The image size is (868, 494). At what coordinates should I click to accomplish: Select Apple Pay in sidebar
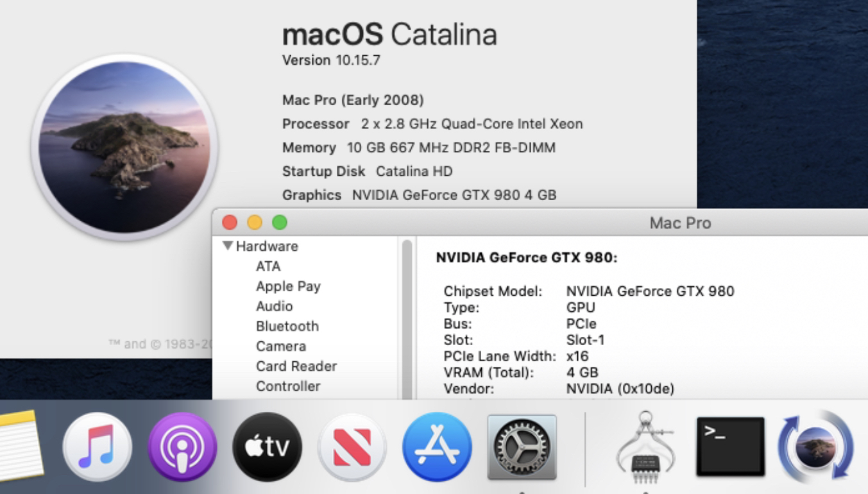288,286
